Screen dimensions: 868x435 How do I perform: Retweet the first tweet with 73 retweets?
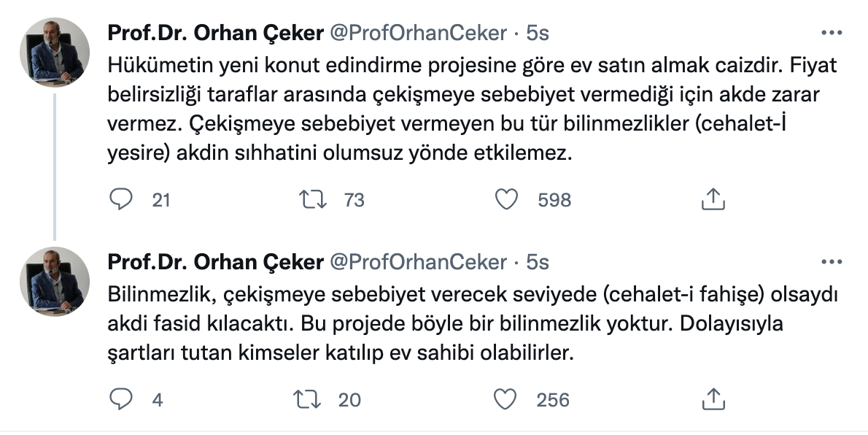312,199
